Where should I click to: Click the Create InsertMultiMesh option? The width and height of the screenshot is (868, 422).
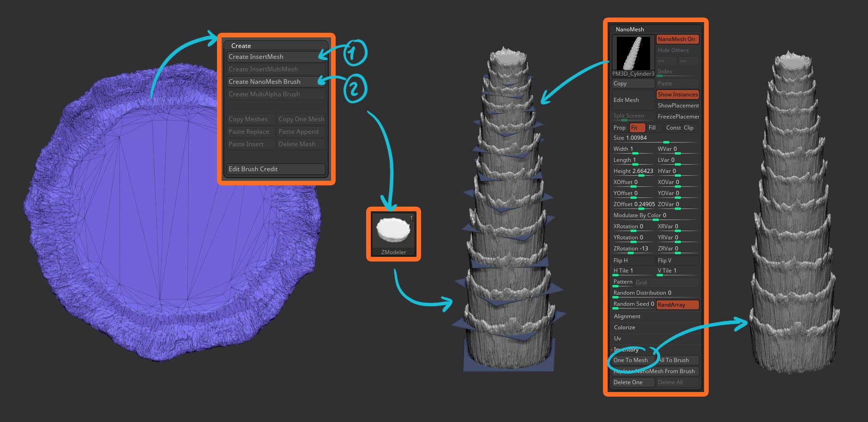[x=276, y=69]
